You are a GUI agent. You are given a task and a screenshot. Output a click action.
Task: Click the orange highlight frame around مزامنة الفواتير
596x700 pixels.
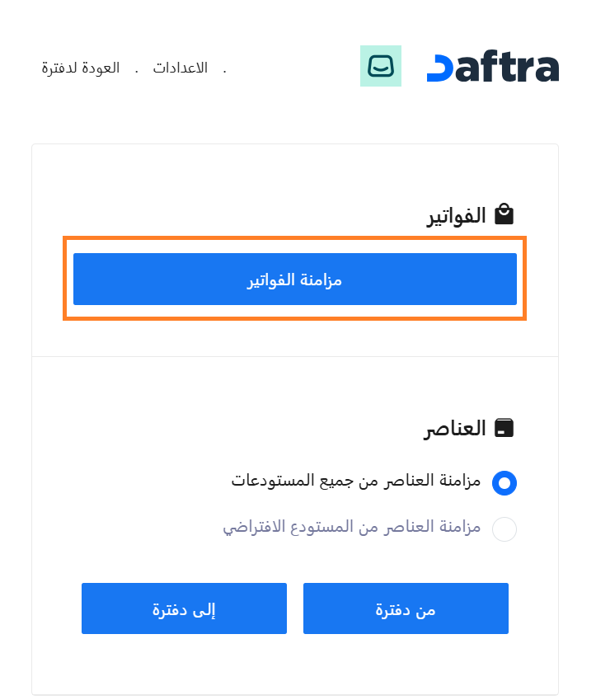(x=295, y=240)
